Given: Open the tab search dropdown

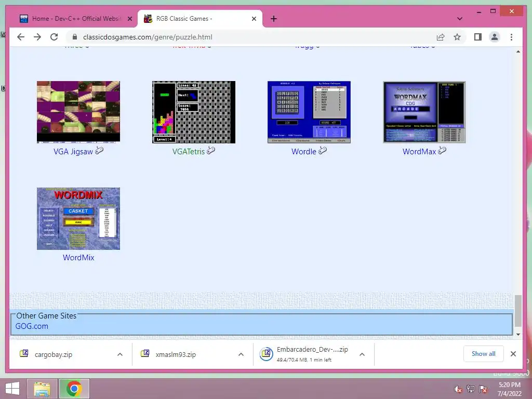Looking at the screenshot, I should pos(459,19).
